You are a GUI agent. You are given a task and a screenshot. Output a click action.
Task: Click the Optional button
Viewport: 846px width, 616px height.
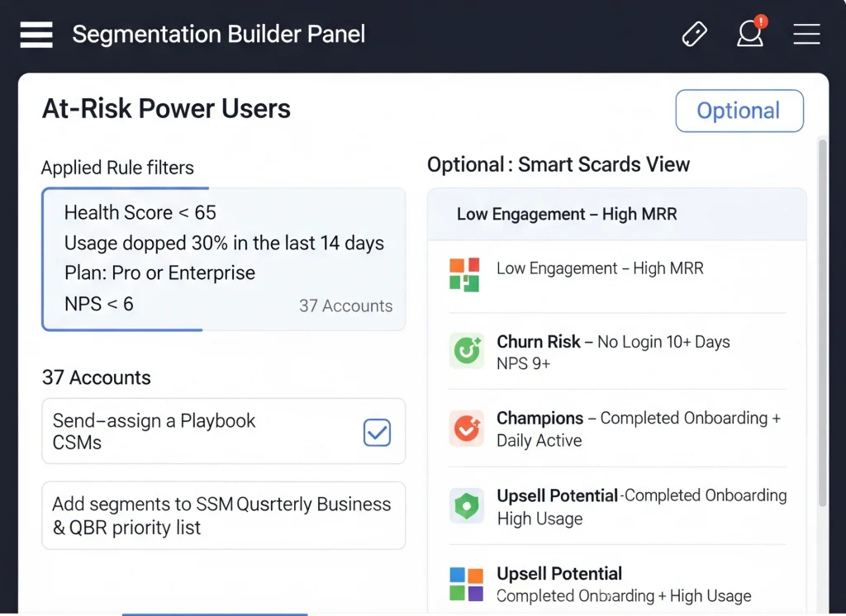click(x=739, y=111)
